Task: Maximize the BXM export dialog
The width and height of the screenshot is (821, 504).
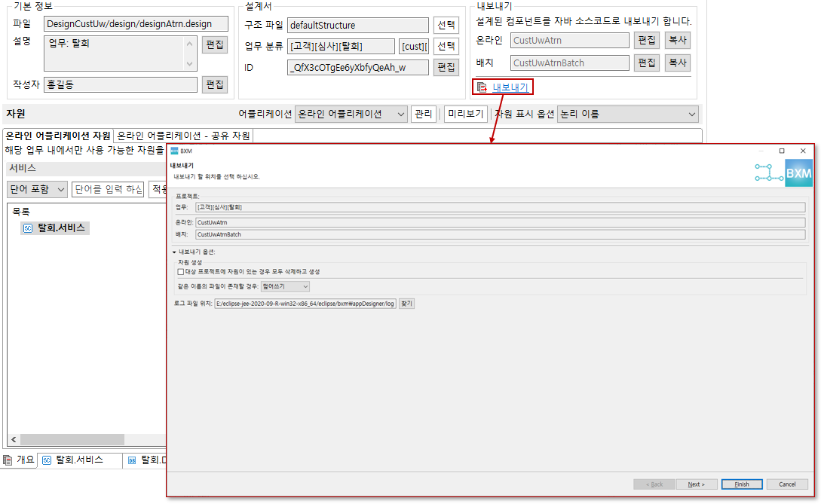Action: click(782, 151)
